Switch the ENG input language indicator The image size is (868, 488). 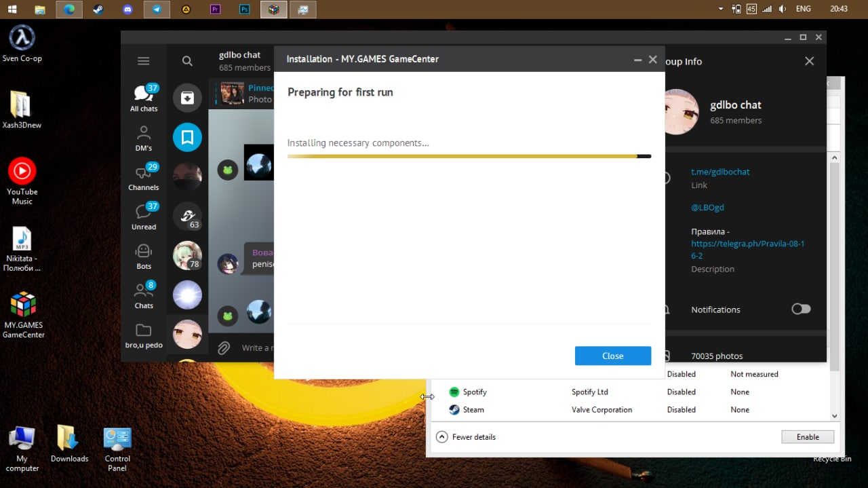pyautogui.click(x=803, y=9)
